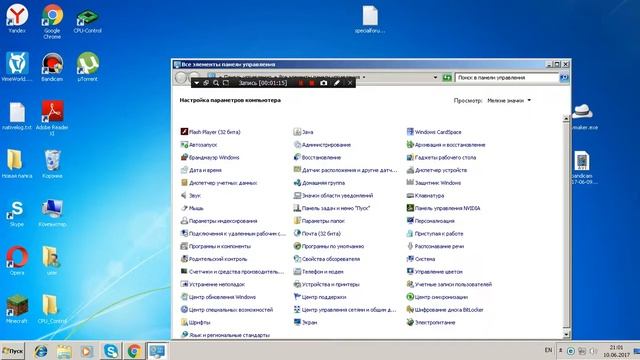Viewport: 640px width, 360px height.
Task: Open Звук settings item
Action: click(191, 196)
